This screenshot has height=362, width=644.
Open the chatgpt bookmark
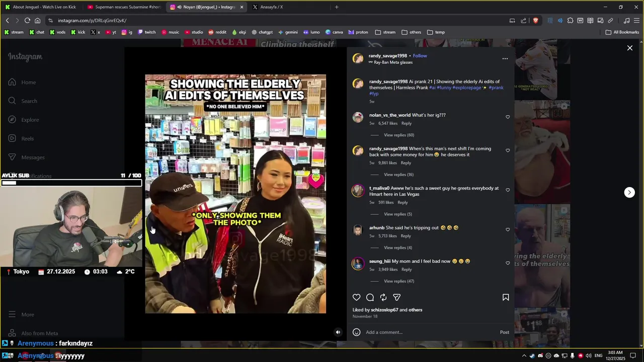[262, 32]
